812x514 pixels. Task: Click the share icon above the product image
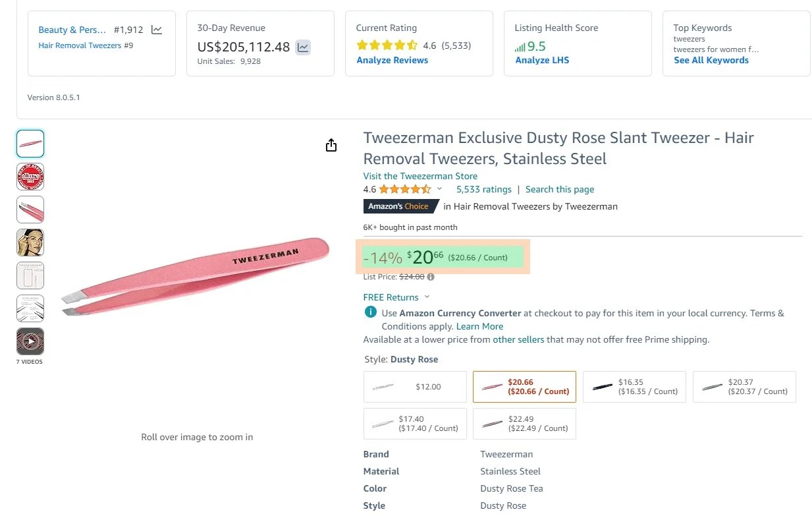tap(331, 145)
